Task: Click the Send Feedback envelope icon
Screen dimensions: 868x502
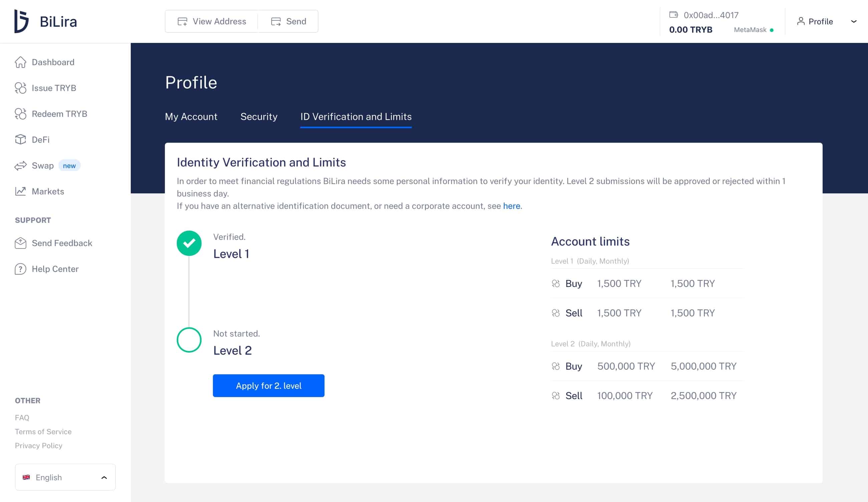Action: pyautogui.click(x=21, y=243)
